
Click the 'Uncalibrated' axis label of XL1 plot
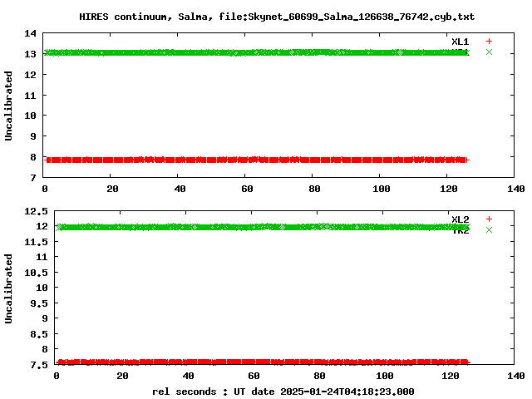8,106
